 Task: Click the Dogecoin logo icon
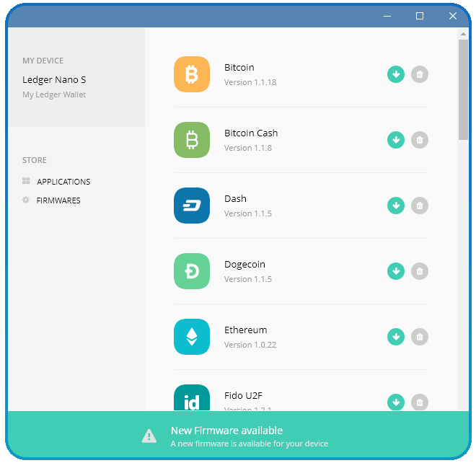coord(192,271)
